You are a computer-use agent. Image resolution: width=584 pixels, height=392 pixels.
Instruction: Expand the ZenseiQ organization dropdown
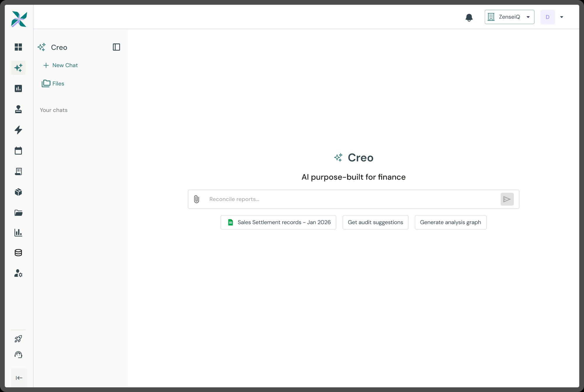tap(509, 17)
